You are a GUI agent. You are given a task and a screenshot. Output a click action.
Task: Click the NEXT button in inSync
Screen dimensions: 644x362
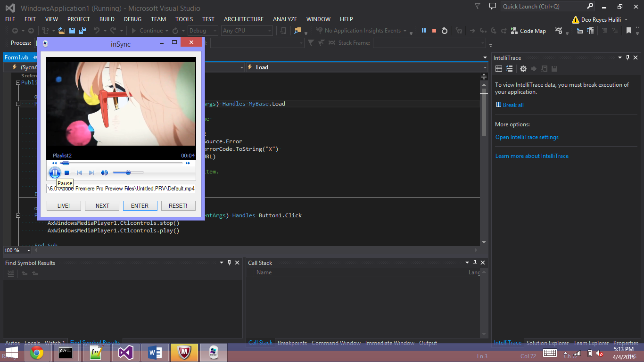click(102, 206)
